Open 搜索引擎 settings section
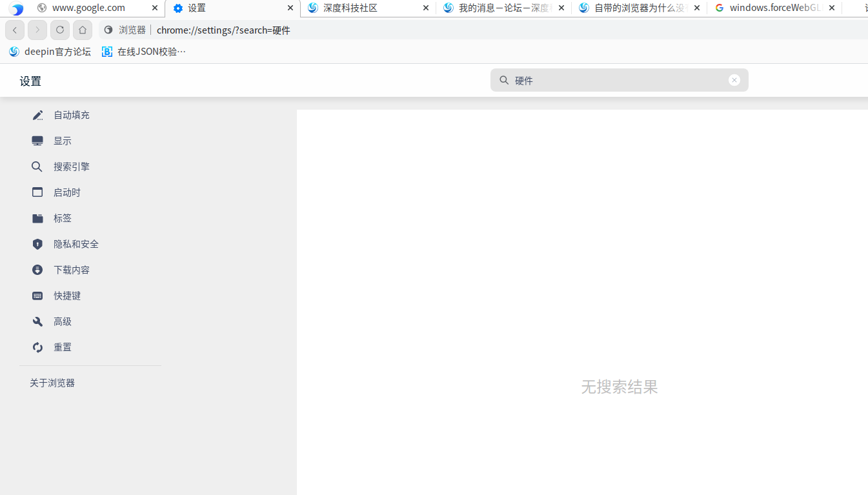Viewport: 868px width, 495px height. (x=72, y=167)
